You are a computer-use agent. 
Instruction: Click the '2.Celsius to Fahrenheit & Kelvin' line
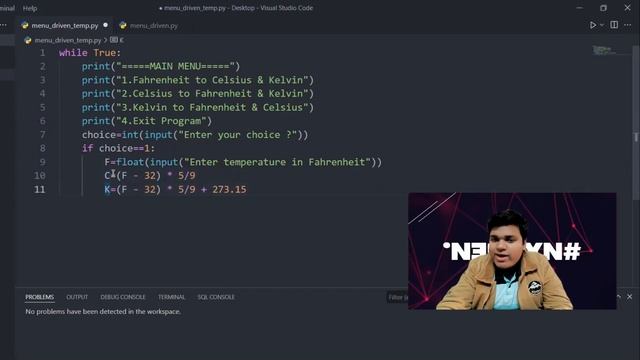click(198, 93)
